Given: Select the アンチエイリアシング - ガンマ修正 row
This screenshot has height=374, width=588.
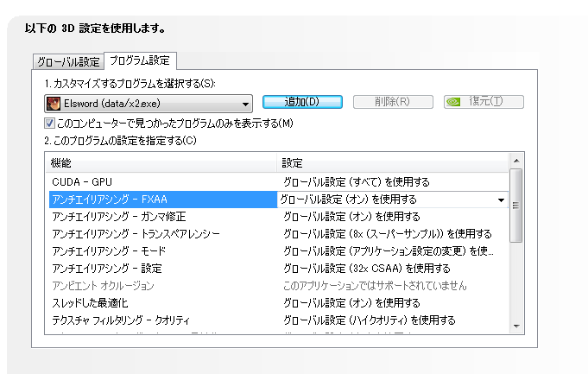Looking at the screenshot, I should coord(277,217).
